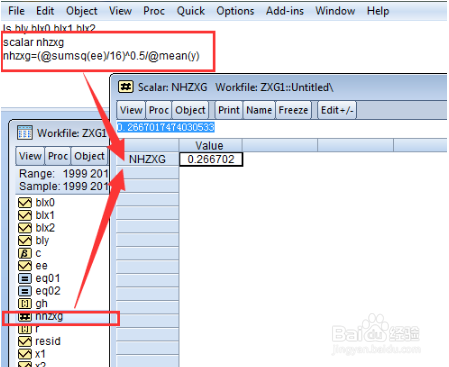Image resolution: width=449 pixels, height=367 pixels.
Task: Select the eq01 object name
Action: click(x=48, y=278)
